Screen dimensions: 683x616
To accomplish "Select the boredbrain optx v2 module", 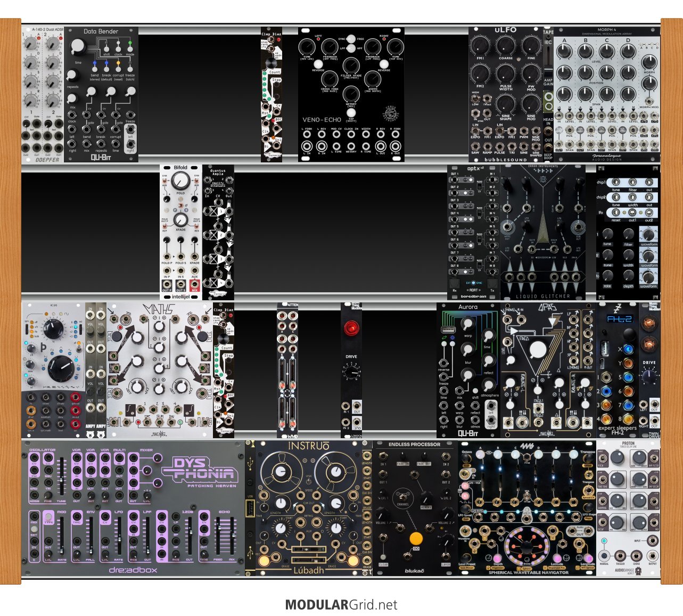I will point(474,232).
